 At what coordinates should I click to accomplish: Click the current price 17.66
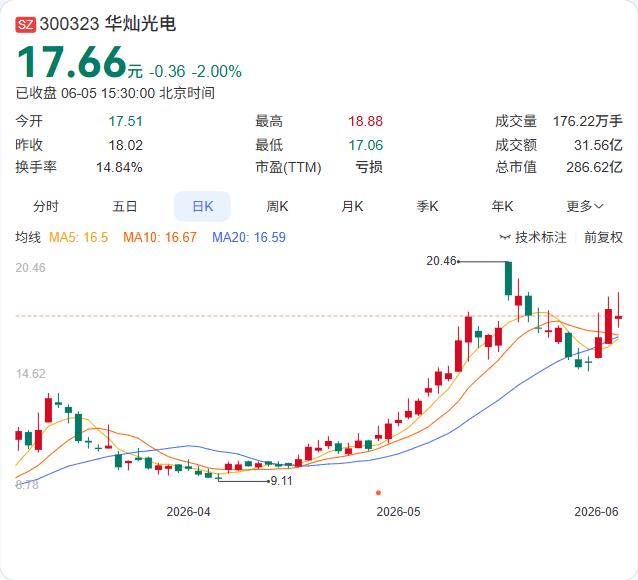(x=71, y=62)
